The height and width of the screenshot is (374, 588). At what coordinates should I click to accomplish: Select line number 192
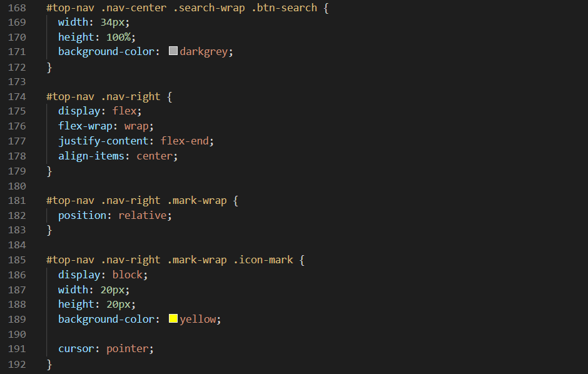coord(18,364)
